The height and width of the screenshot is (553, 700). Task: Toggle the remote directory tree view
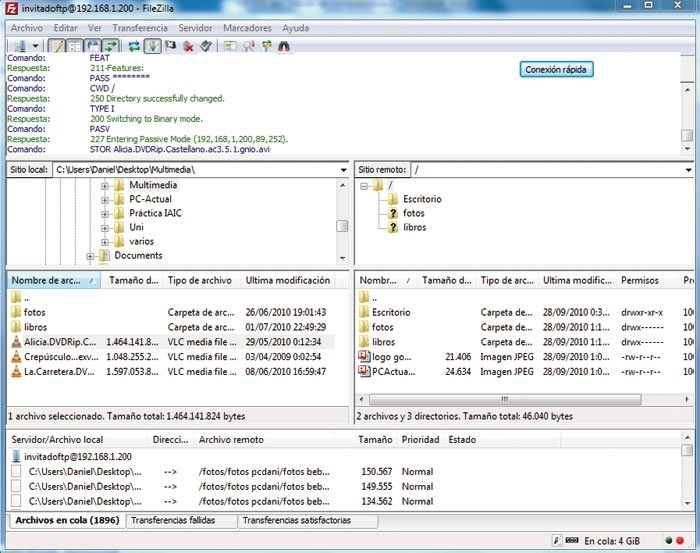click(x=93, y=46)
